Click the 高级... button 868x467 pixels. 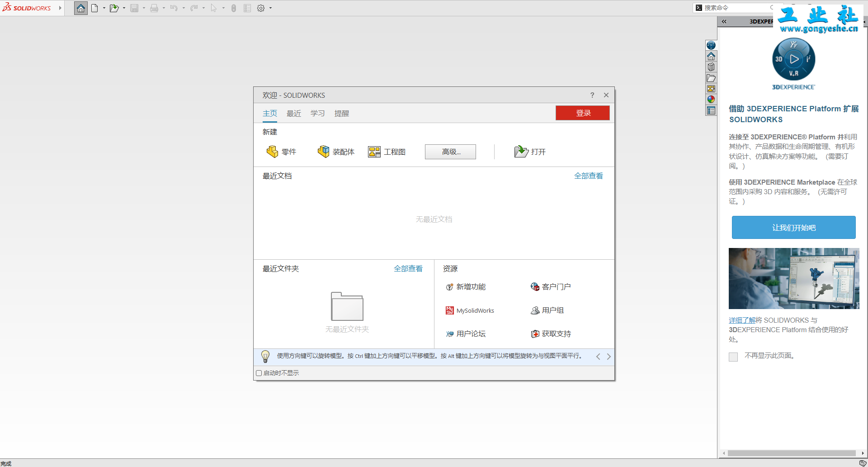point(450,152)
